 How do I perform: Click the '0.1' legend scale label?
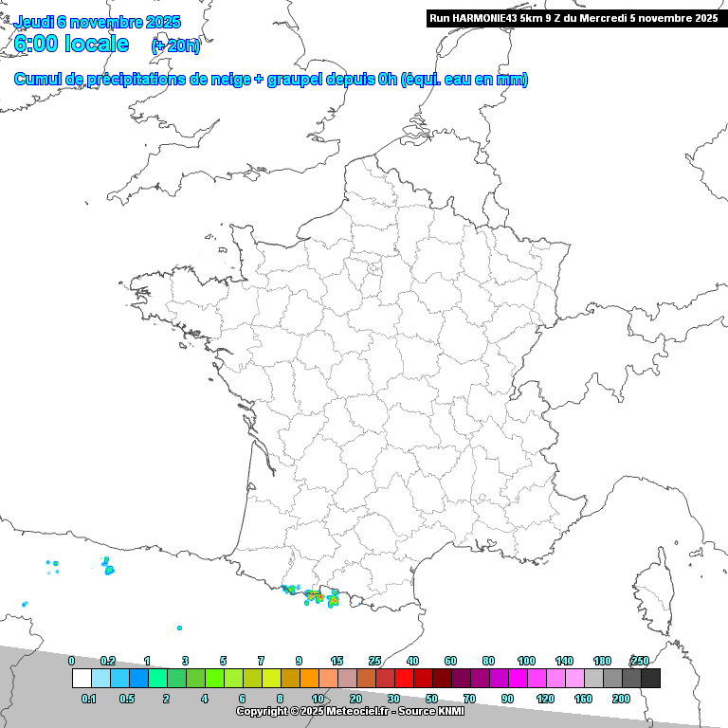click(x=89, y=699)
